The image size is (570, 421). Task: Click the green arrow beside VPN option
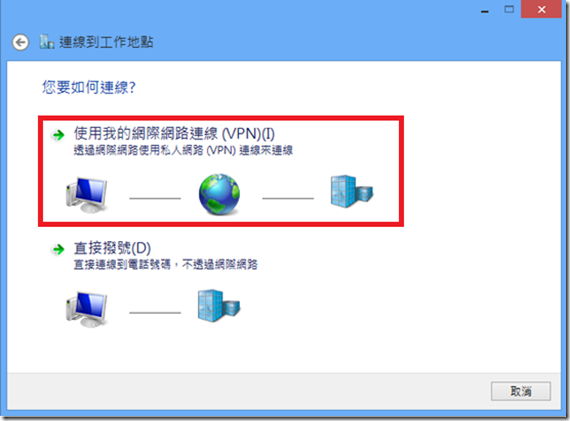click(59, 135)
